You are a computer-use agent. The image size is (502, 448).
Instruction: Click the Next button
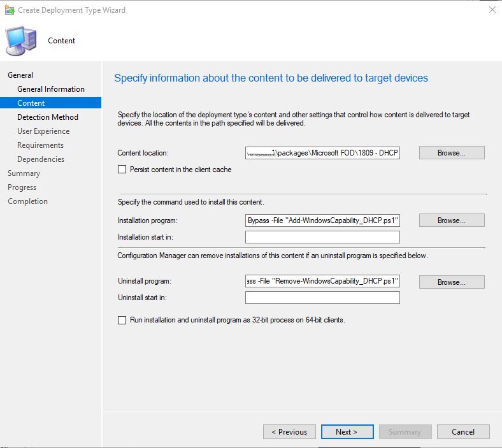pos(347,431)
